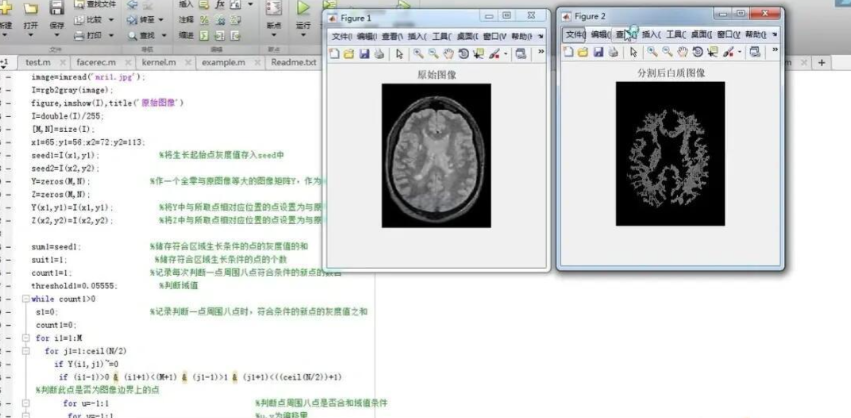Click the 'threshold1=0.05555;' code line

click(x=74, y=286)
